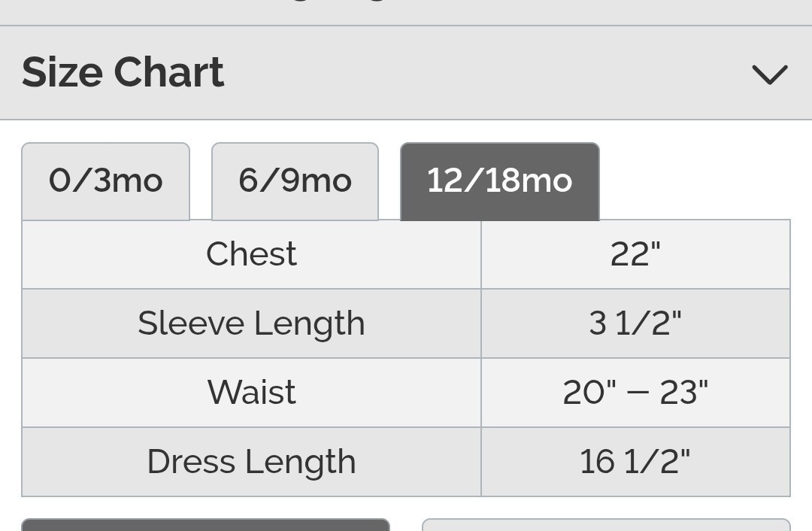The width and height of the screenshot is (812, 531).
Task: Select the 16 1/2" dress length value
Action: point(635,462)
